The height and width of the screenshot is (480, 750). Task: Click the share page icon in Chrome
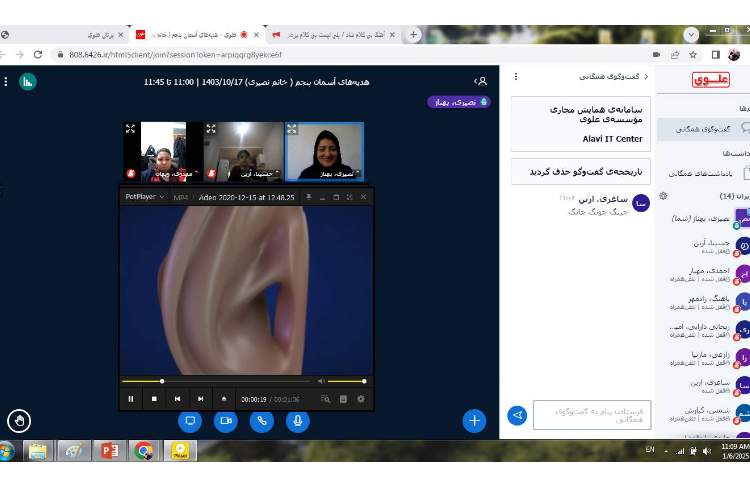674,55
